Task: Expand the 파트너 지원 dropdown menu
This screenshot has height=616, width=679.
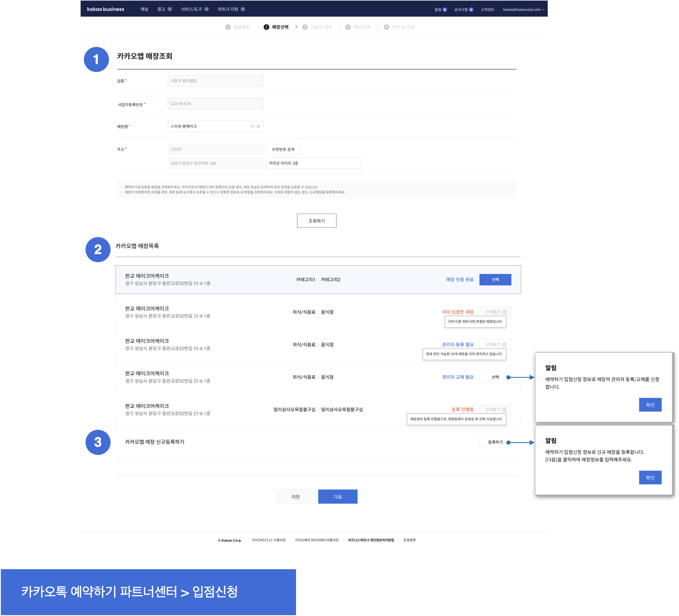Action: 231,9
